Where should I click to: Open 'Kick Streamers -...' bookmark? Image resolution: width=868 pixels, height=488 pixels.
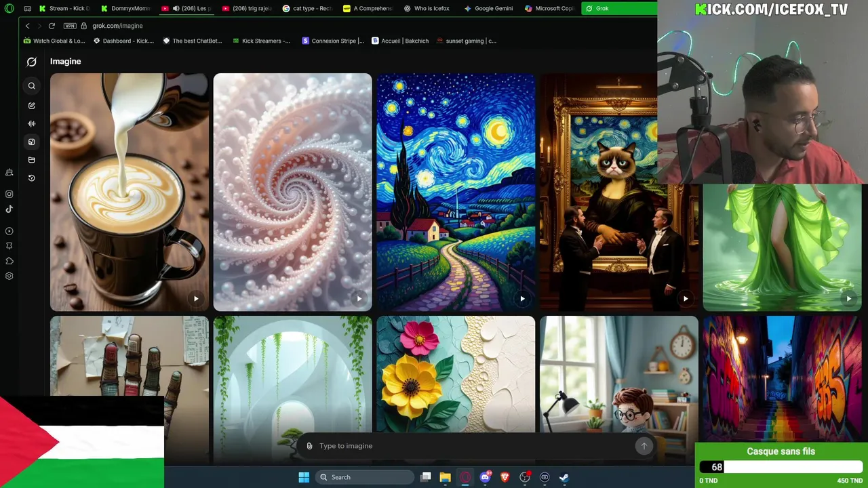(261, 41)
